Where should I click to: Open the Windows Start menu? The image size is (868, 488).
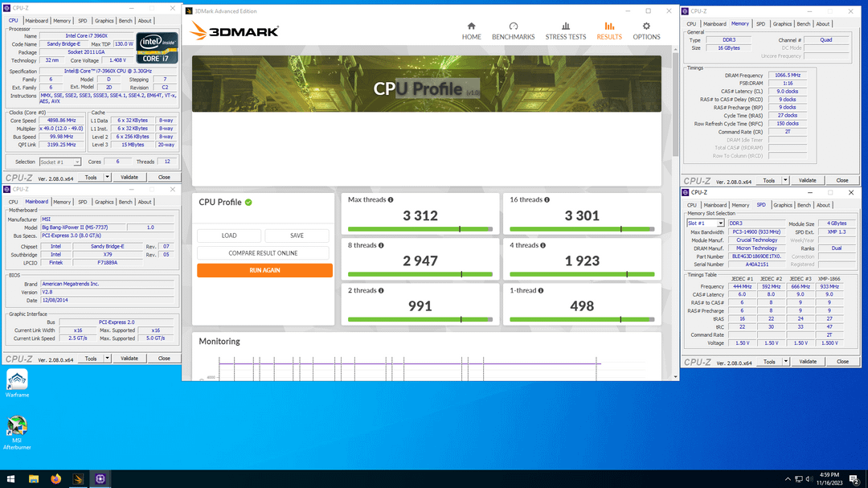click(x=10, y=479)
